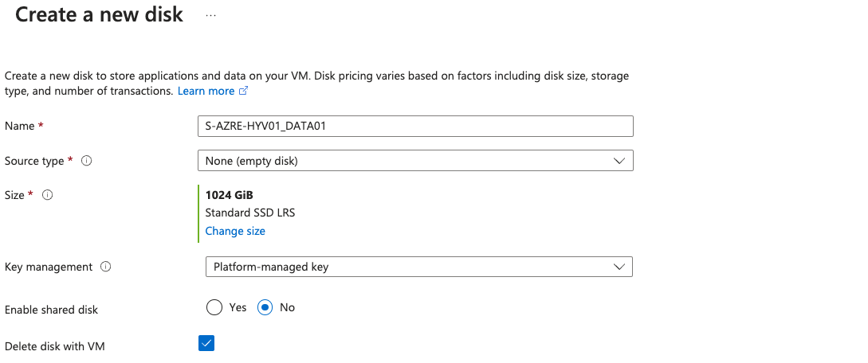Image resolution: width=868 pixels, height=363 pixels.
Task: Click the Source type dropdown chevron arrow
Action: (619, 161)
